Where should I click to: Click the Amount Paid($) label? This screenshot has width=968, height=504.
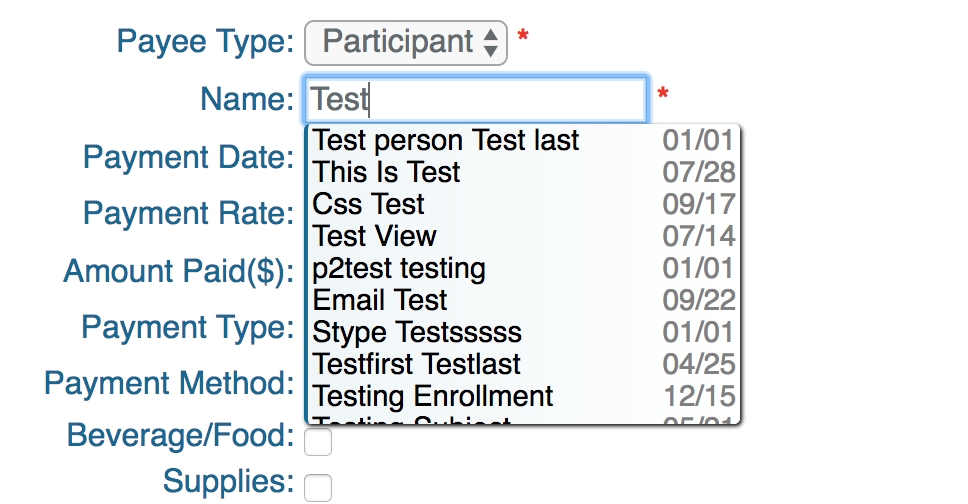coord(179,271)
